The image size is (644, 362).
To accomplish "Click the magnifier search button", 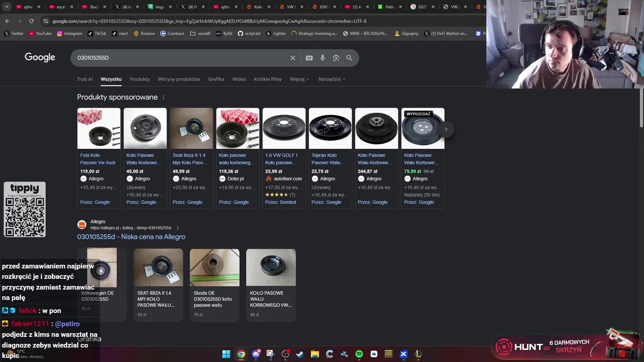I will 349,58.
